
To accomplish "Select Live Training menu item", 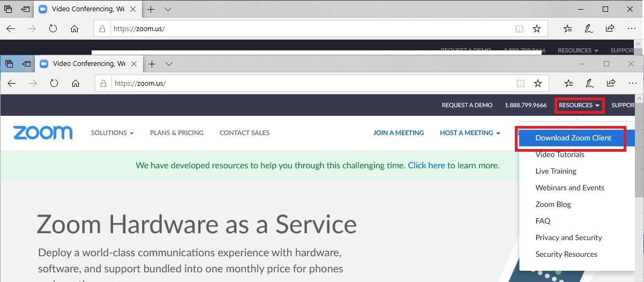I will [556, 171].
